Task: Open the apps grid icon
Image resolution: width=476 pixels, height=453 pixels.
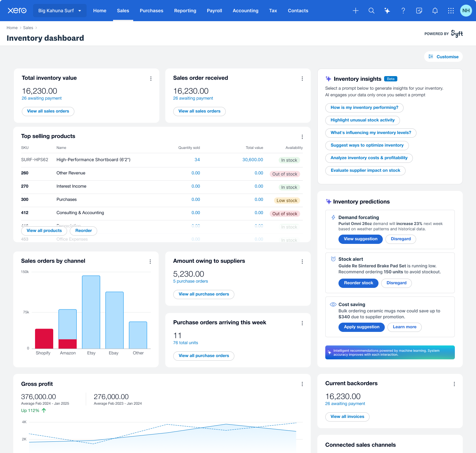Action: (451, 11)
